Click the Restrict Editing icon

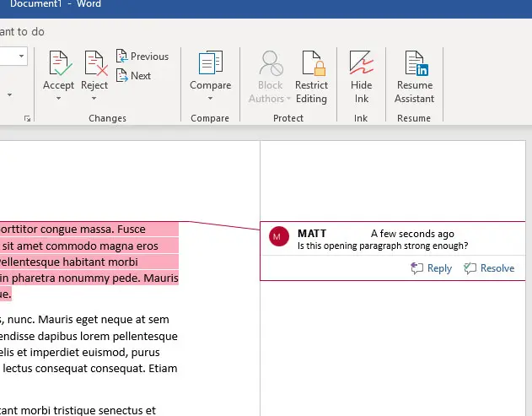point(311,64)
